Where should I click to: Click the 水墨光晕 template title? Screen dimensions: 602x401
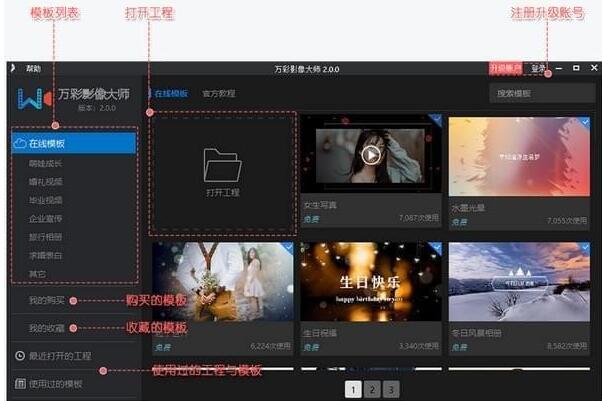coord(468,208)
